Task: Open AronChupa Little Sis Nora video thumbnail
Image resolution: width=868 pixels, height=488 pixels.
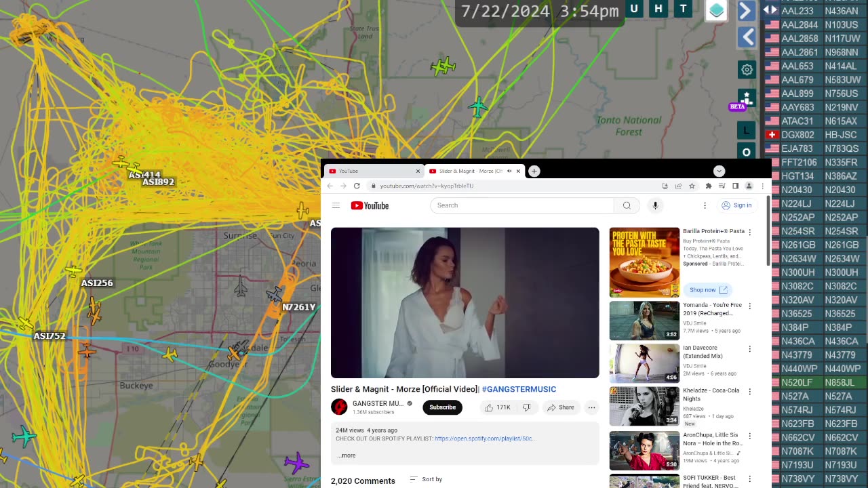Action: 644,451
